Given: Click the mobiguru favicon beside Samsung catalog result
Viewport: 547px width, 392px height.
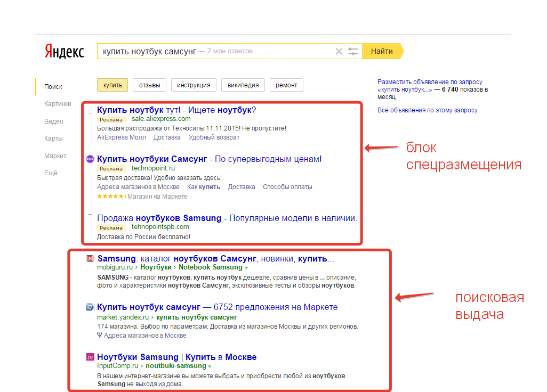Looking at the screenshot, I should (90, 258).
